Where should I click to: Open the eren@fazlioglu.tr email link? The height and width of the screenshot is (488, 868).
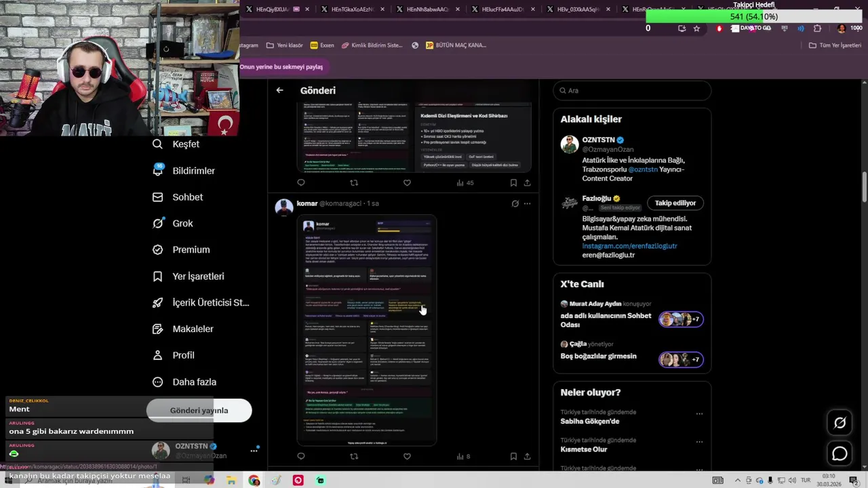[x=608, y=255]
